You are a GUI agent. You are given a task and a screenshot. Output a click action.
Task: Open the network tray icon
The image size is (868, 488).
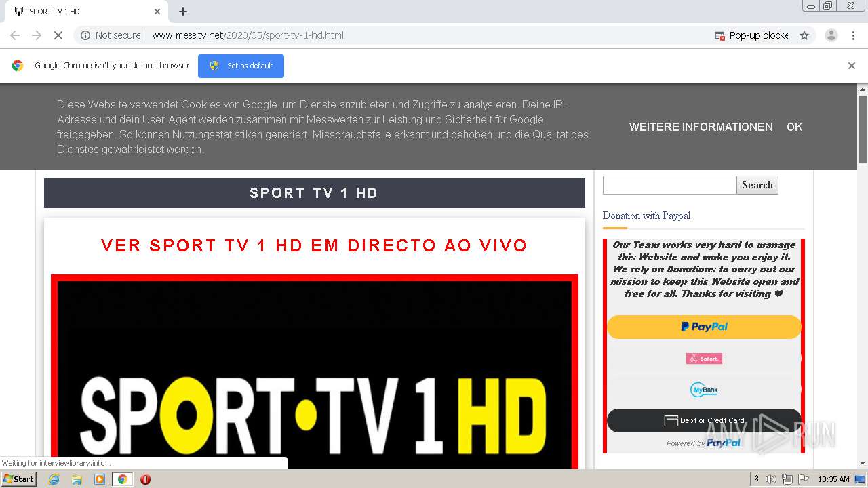pyautogui.click(x=787, y=479)
